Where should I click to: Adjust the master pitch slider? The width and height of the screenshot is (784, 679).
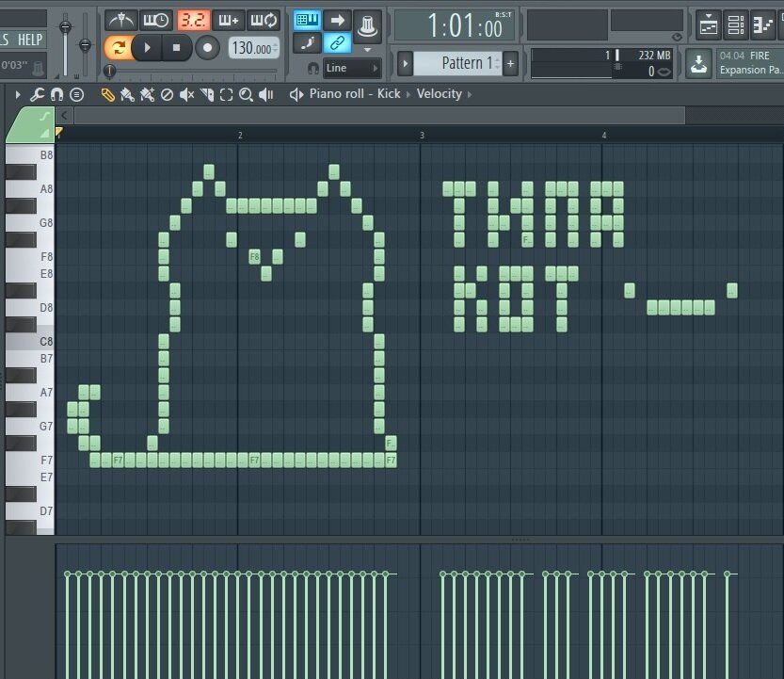pyautogui.click(x=86, y=45)
